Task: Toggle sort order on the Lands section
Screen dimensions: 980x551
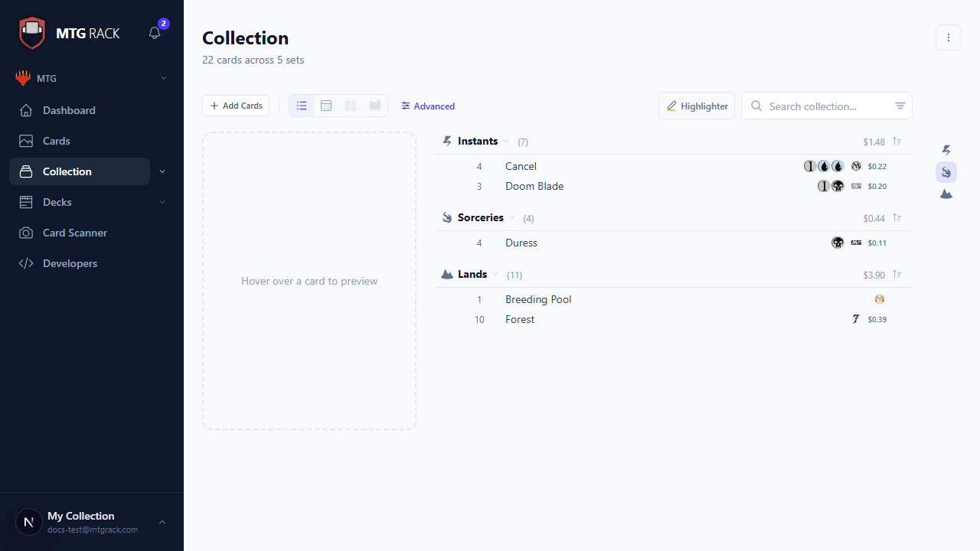Action: point(897,275)
